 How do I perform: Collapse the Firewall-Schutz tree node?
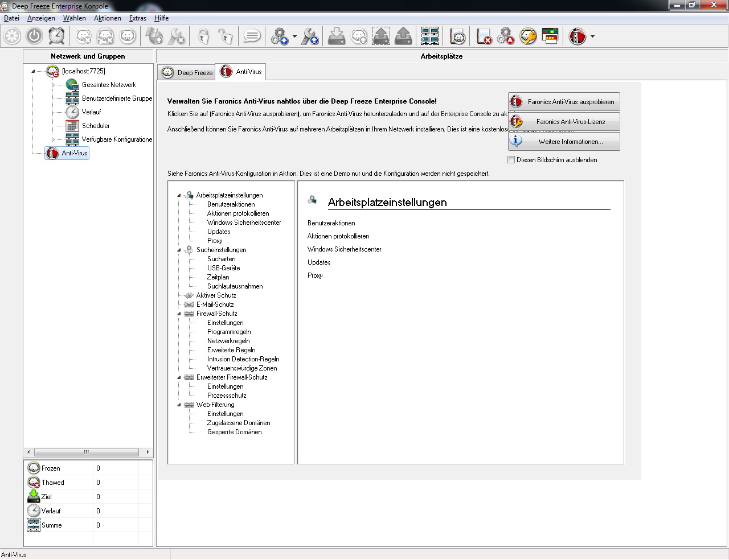[179, 314]
